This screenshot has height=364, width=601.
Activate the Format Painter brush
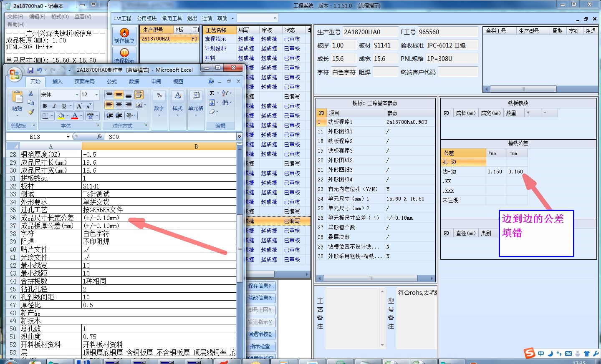(31, 112)
